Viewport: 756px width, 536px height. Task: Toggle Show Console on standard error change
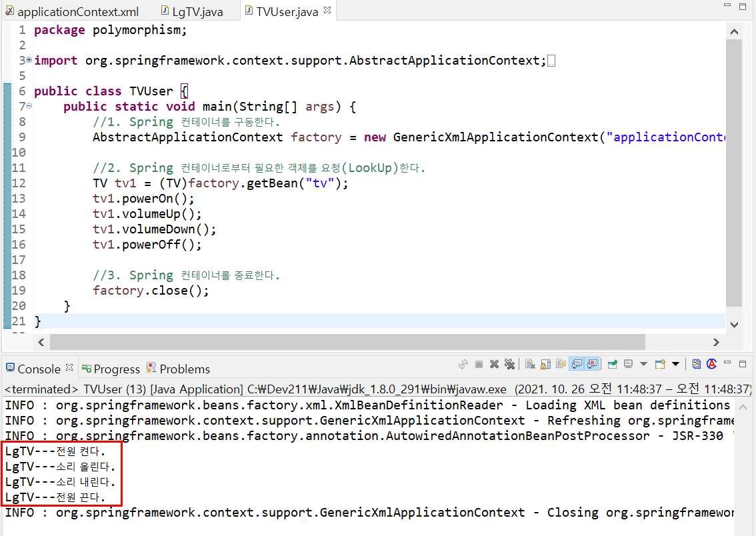592,365
